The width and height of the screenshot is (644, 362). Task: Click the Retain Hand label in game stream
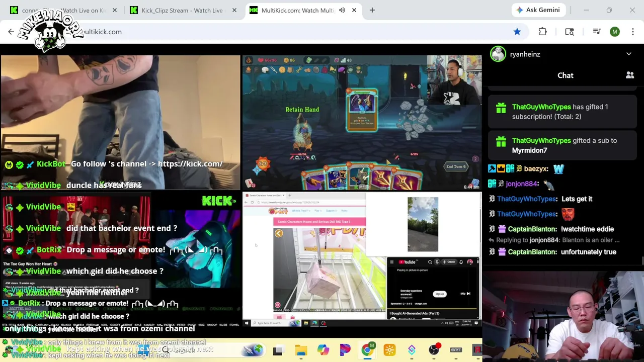302,110
